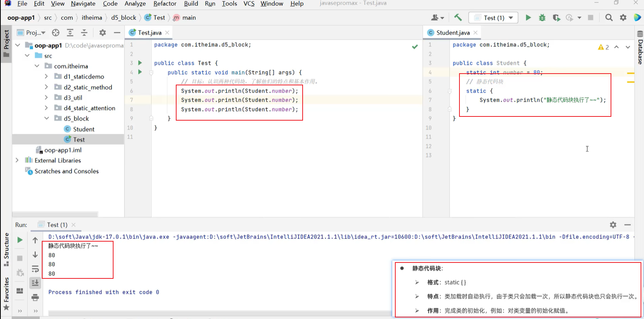Open the Structure side tool window
Screen dimensions: 644x319
(6, 250)
